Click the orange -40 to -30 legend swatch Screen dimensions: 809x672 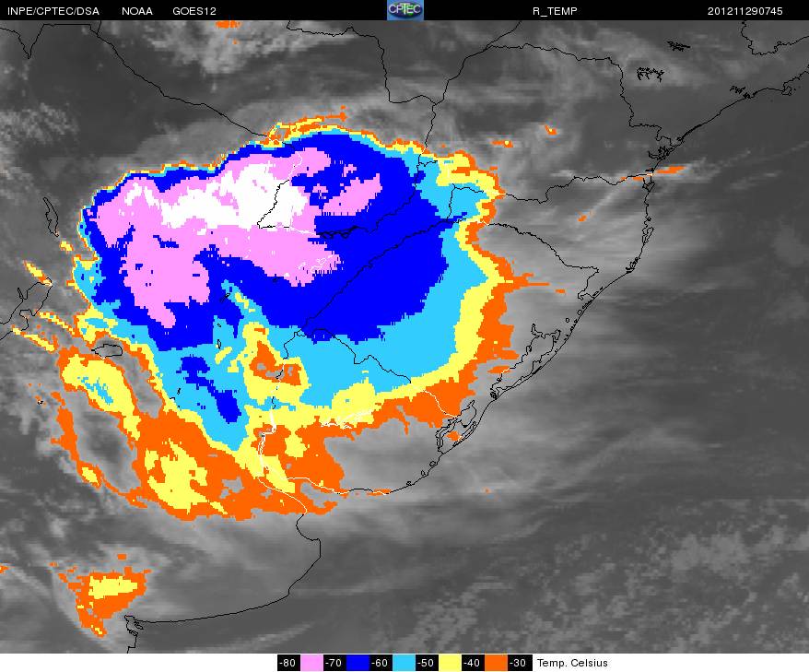496,663
